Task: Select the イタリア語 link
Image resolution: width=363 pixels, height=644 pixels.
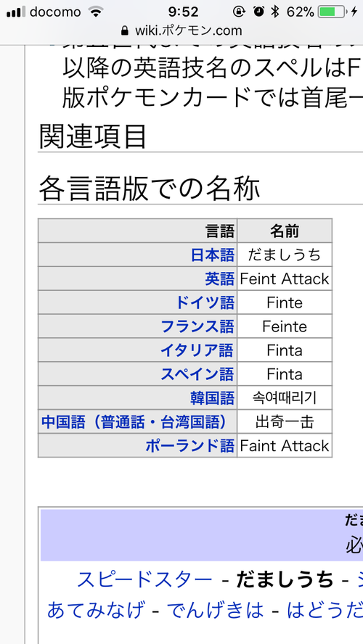Action: [197, 350]
